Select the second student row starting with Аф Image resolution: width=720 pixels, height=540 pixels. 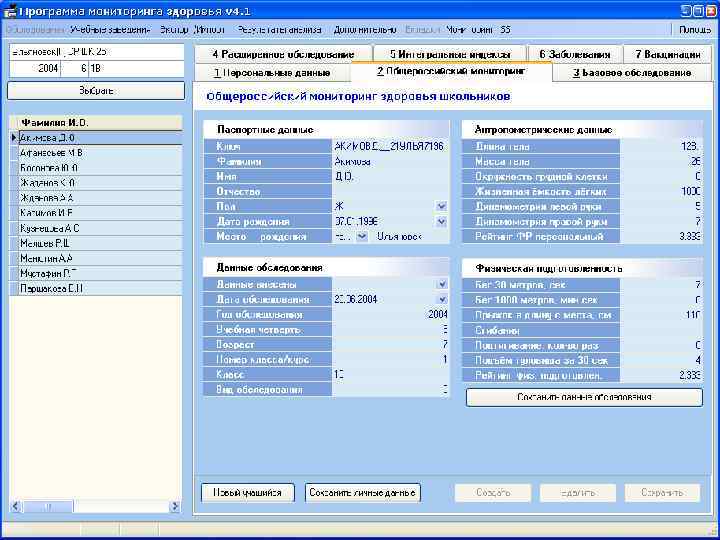point(100,153)
